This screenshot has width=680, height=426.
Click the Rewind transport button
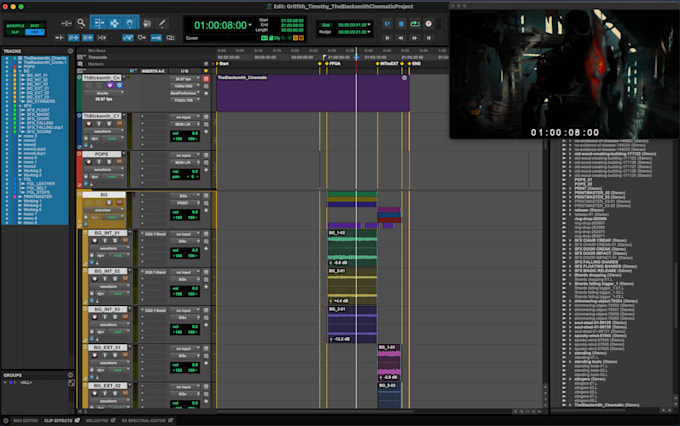point(401,38)
